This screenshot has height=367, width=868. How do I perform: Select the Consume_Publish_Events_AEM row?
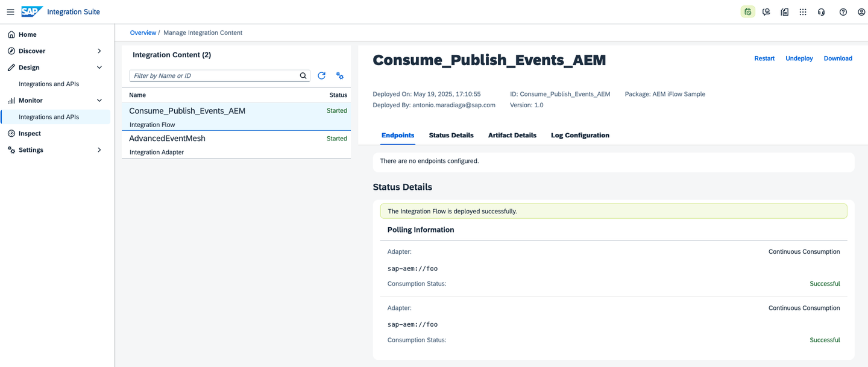(236, 117)
